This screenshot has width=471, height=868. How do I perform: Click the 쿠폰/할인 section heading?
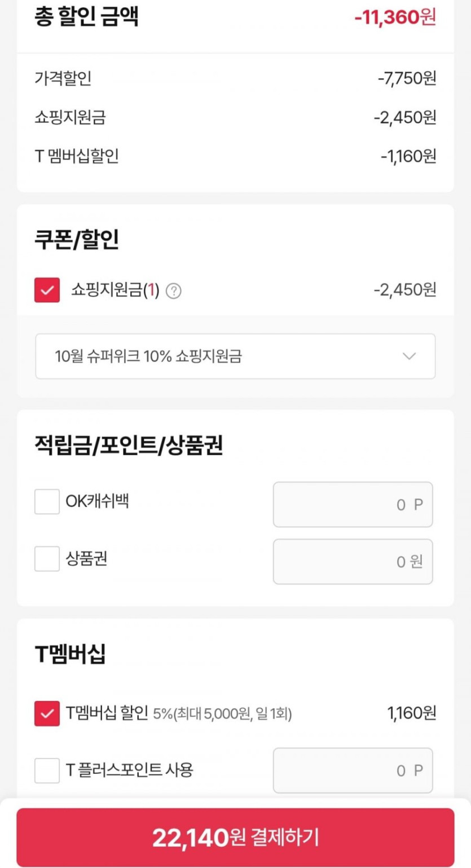click(x=77, y=240)
